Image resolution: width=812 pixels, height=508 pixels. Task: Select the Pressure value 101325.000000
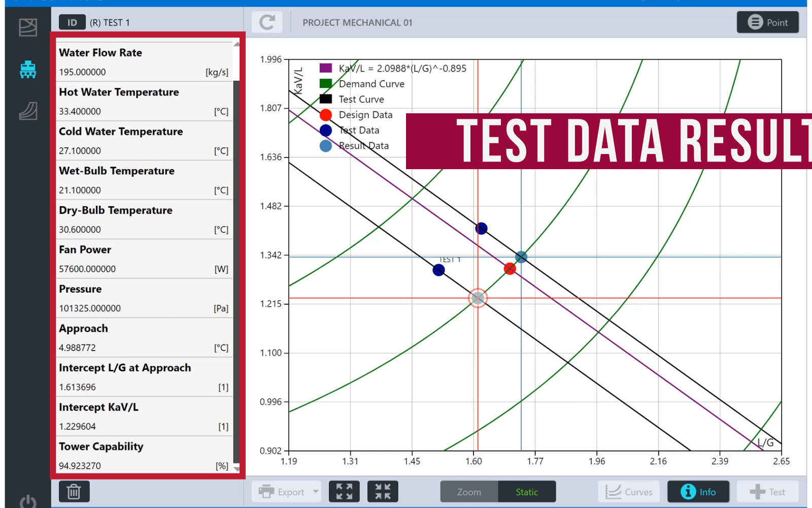90,308
